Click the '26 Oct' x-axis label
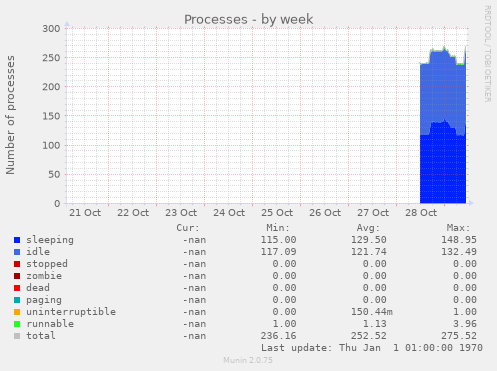This screenshot has width=497, height=371. click(325, 213)
